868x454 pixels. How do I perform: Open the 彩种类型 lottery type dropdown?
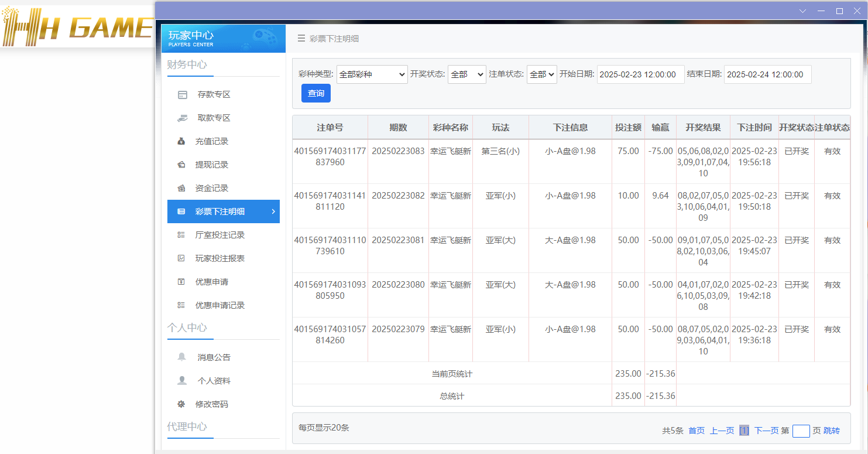pos(372,74)
